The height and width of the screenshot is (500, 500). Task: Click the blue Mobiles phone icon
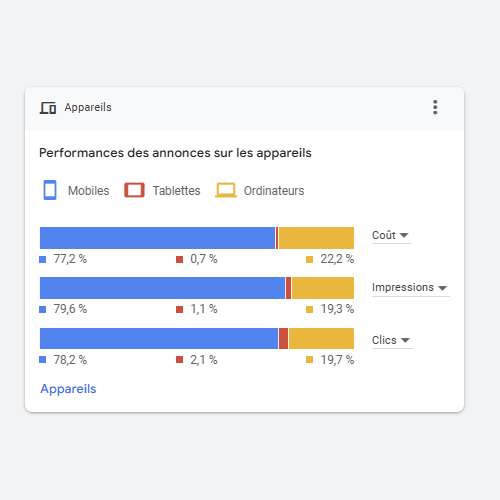[50, 190]
